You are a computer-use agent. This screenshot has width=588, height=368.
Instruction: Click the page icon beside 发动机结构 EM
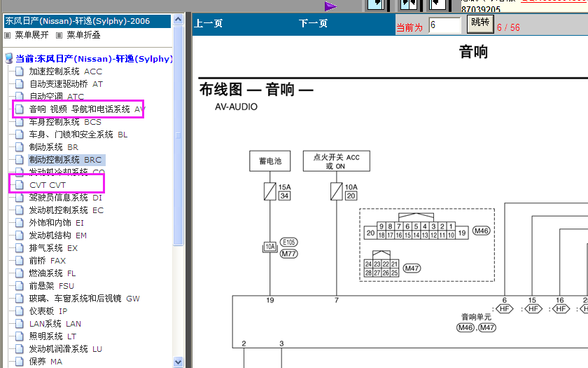coord(20,236)
